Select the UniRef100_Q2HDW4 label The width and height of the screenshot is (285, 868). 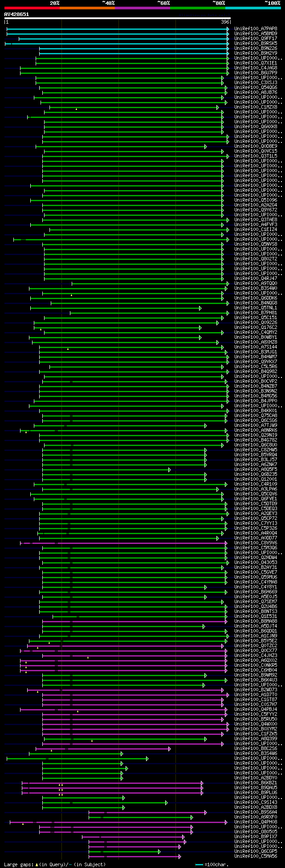coord(256,558)
